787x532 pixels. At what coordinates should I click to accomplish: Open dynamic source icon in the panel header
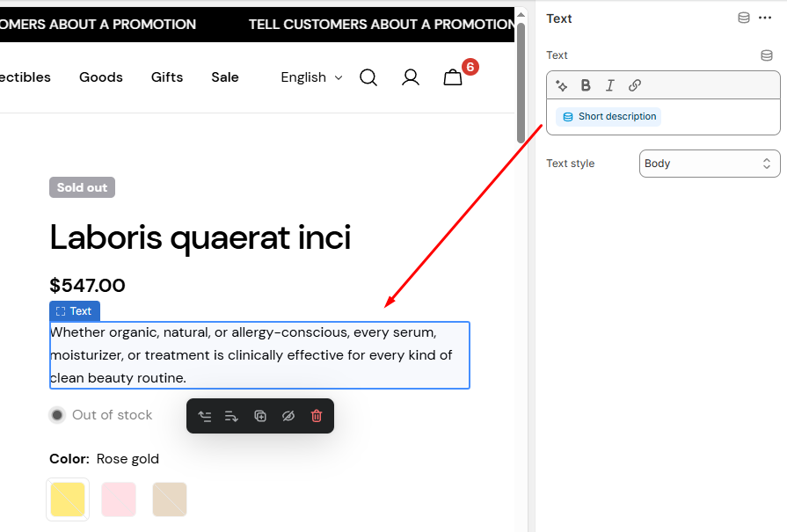click(x=744, y=18)
